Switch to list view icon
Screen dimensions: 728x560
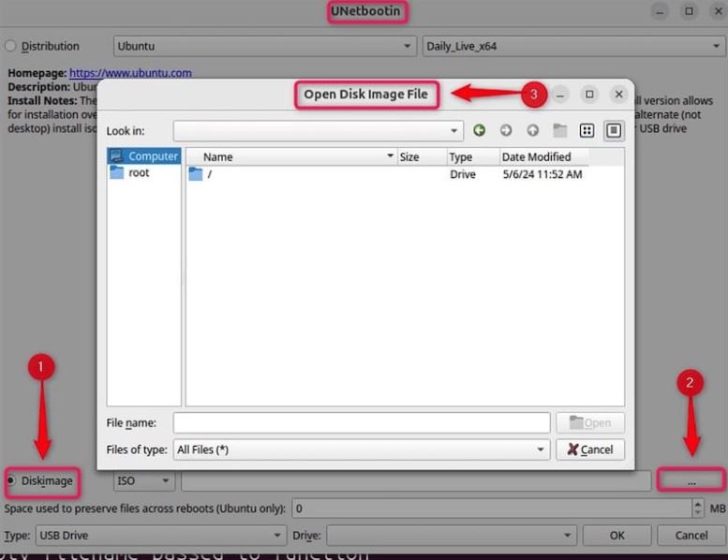pyautogui.click(x=587, y=131)
